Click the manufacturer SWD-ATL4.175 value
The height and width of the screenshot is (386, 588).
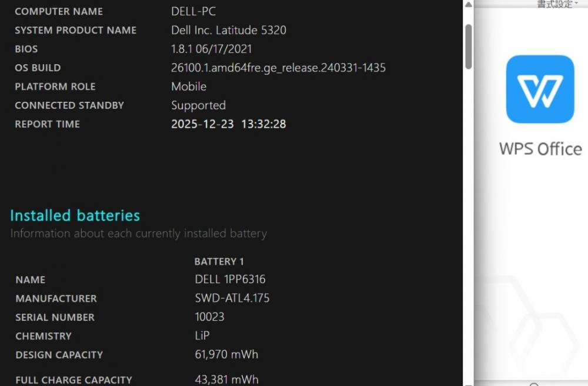[x=232, y=298]
